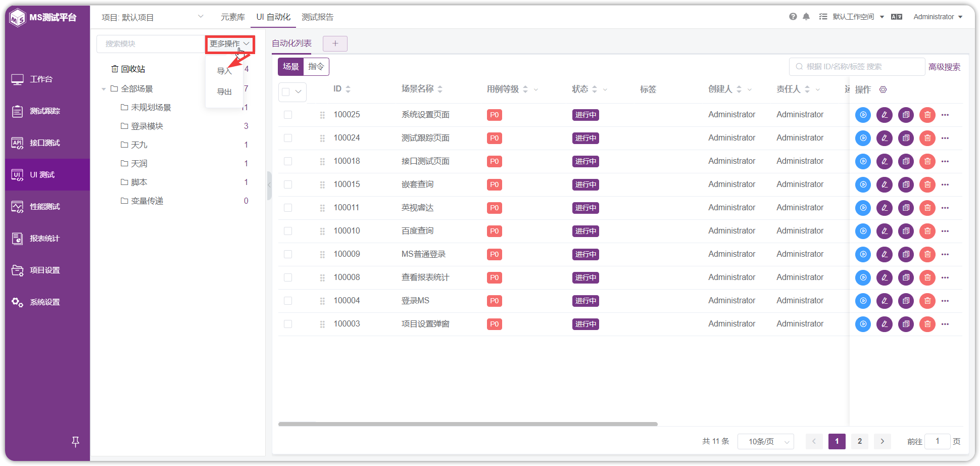Add a new tab with plus button
This screenshot has width=980, height=466.
pos(335,43)
